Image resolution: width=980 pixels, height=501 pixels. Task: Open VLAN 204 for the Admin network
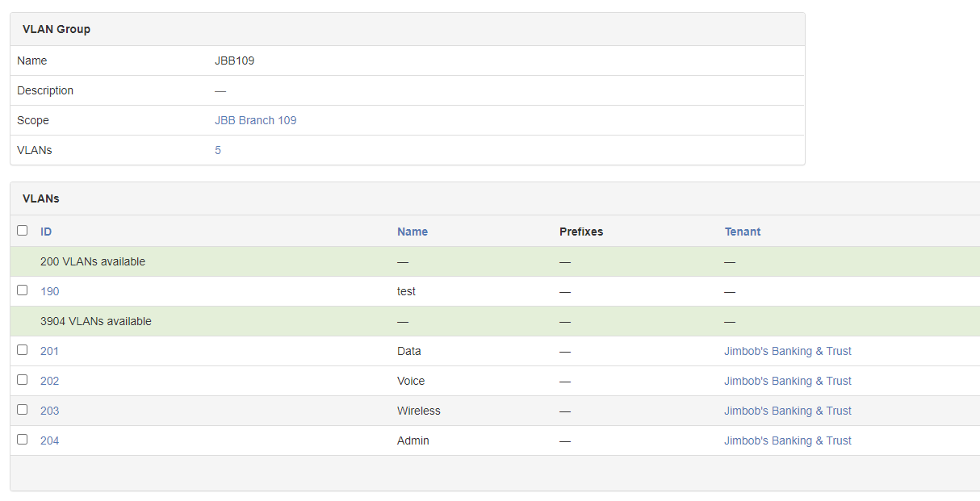coord(49,440)
